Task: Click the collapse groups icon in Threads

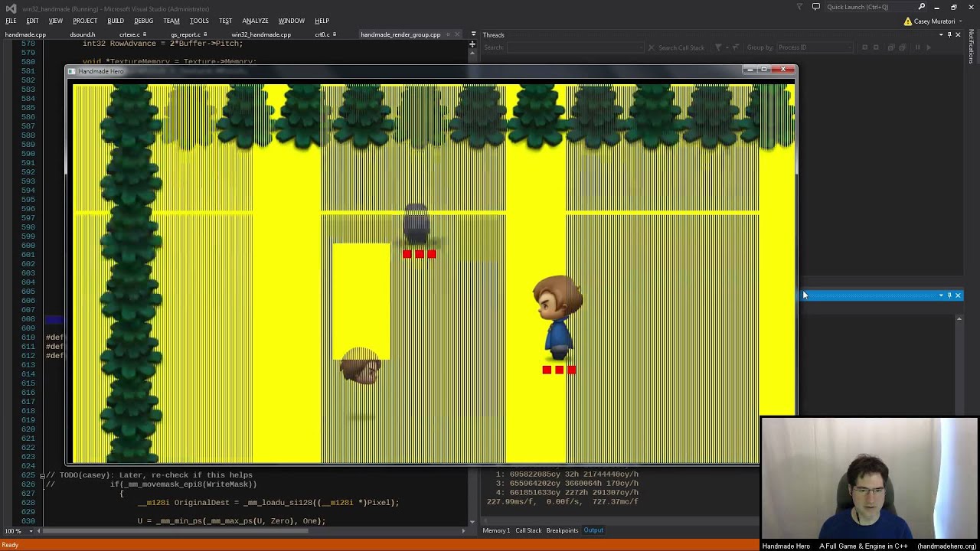Action: tap(877, 47)
